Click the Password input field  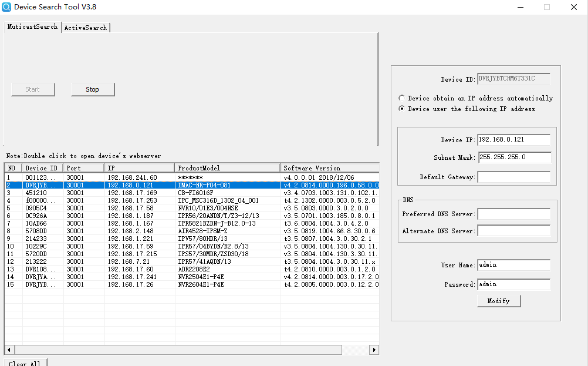tap(513, 284)
